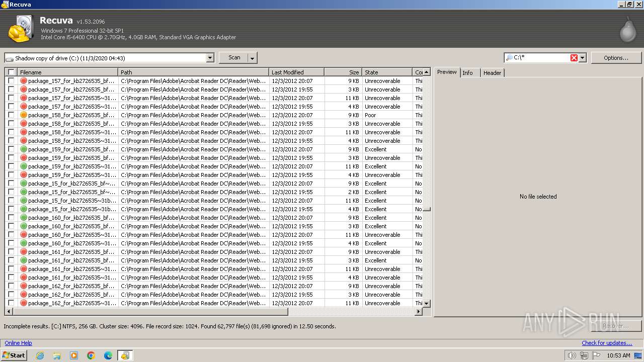The width and height of the screenshot is (644, 362).
Task: Click the green status icon of package_159 9 KB row
Action: tap(23, 149)
